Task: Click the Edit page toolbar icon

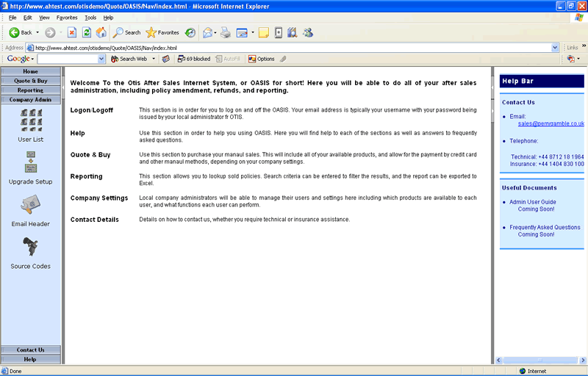Action: click(x=242, y=33)
